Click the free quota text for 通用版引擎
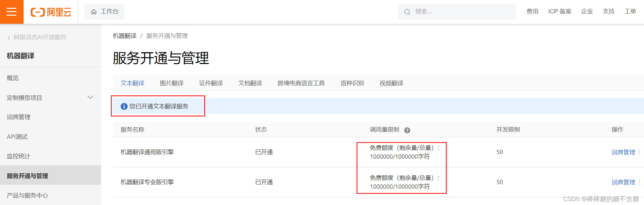The width and height of the screenshot is (644, 205). [x=405, y=152]
